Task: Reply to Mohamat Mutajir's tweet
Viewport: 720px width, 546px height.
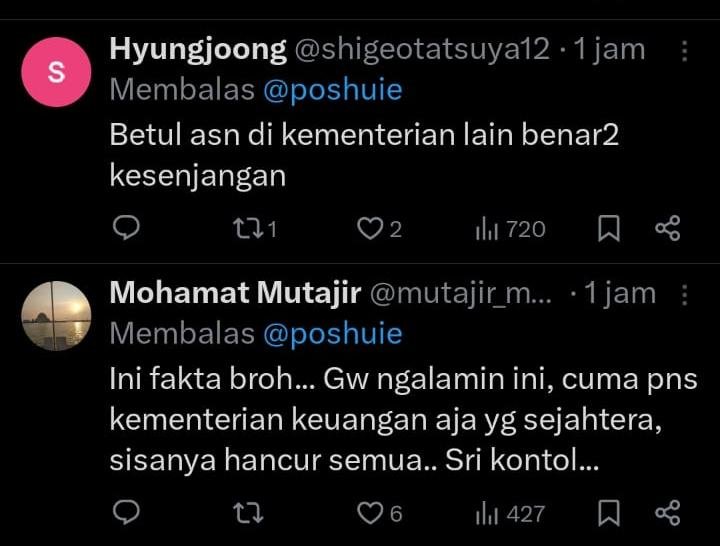Action: (x=125, y=514)
